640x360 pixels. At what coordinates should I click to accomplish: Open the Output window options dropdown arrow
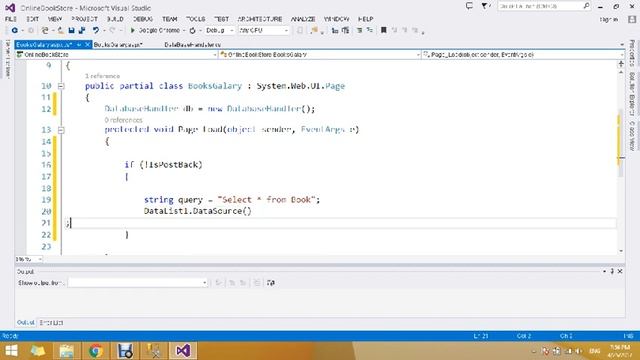click(x=604, y=271)
